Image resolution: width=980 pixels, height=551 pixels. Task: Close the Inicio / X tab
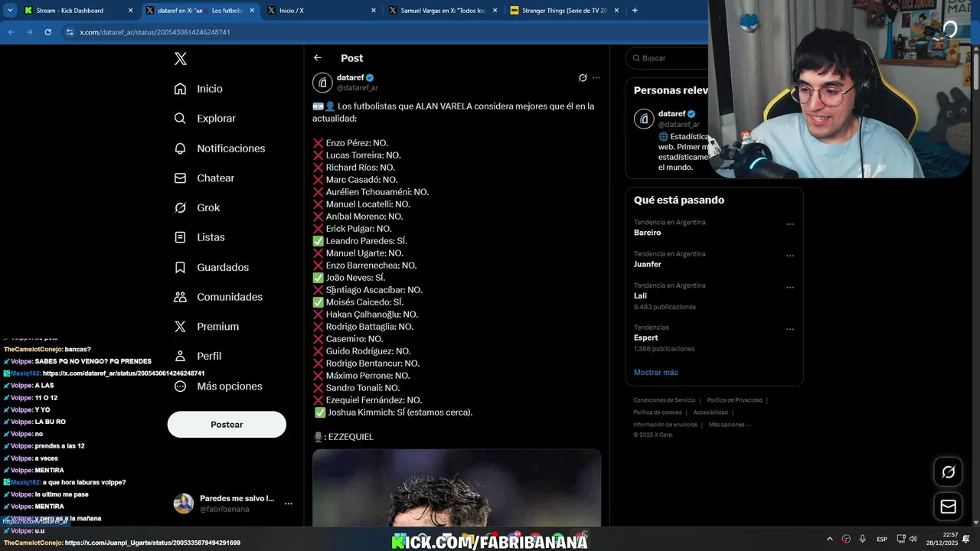point(374,11)
